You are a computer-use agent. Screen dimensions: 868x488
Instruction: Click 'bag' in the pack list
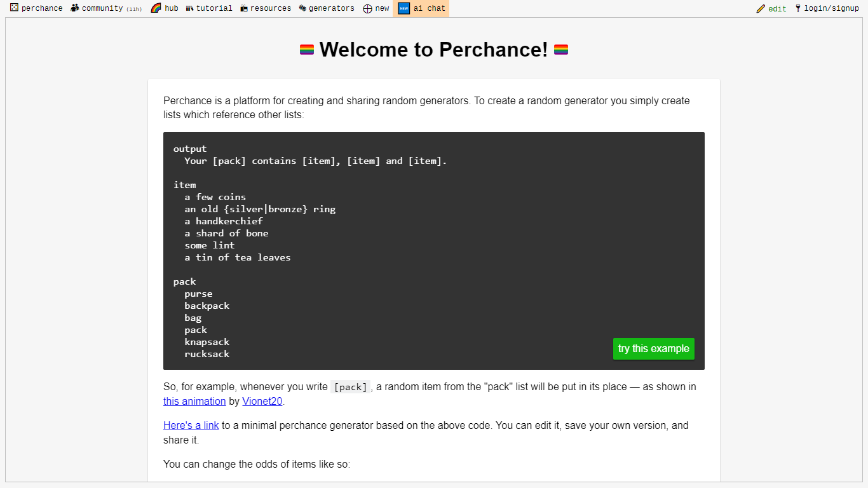tap(193, 318)
